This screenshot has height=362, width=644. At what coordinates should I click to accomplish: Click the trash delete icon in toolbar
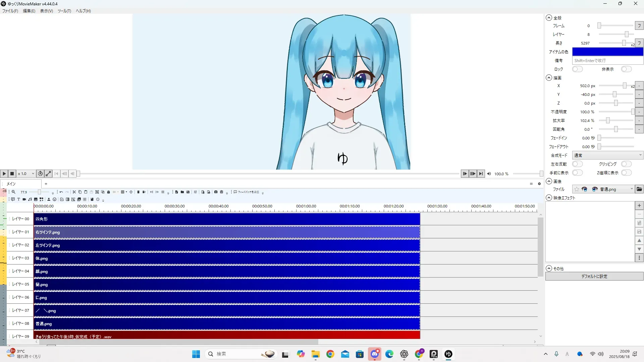tap(138, 192)
